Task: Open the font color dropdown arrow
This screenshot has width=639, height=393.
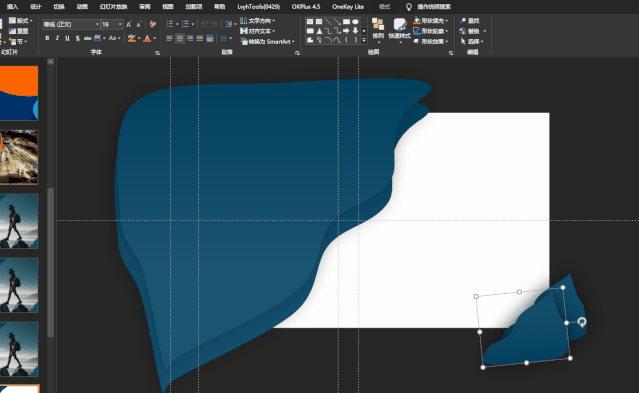Action: (x=154, y=38)
